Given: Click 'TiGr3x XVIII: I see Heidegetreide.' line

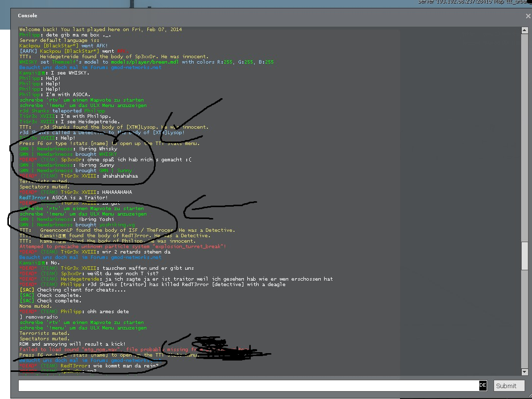Looking at the screenshot, I should point(69,122).
